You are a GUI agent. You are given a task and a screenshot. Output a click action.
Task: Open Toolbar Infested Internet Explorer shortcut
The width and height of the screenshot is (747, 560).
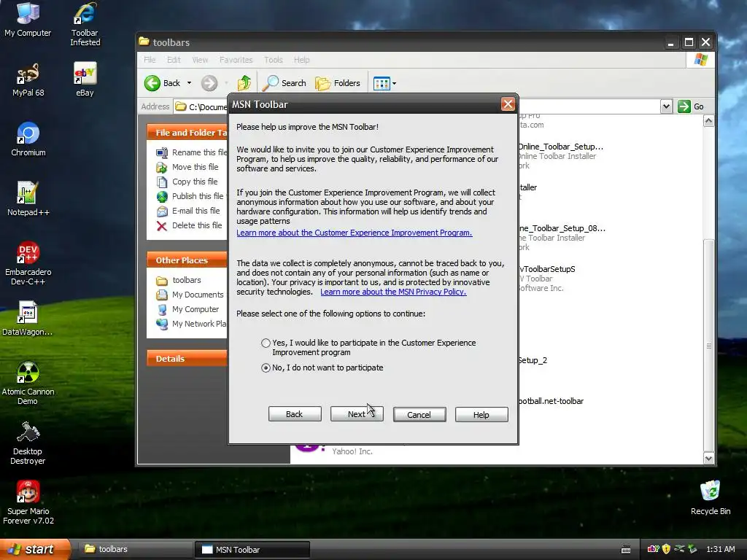click(x=85, y=24)
